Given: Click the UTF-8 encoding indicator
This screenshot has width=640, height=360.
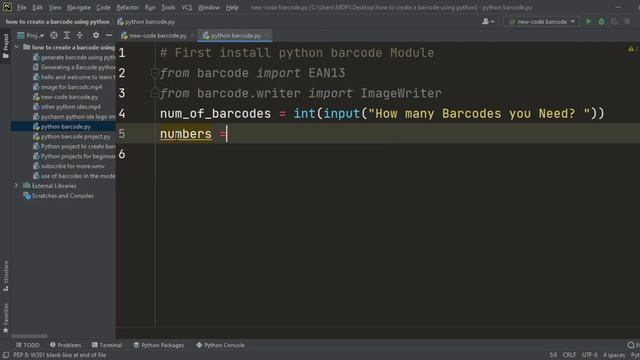Looking at the screenshot, I should click(589, 355).
